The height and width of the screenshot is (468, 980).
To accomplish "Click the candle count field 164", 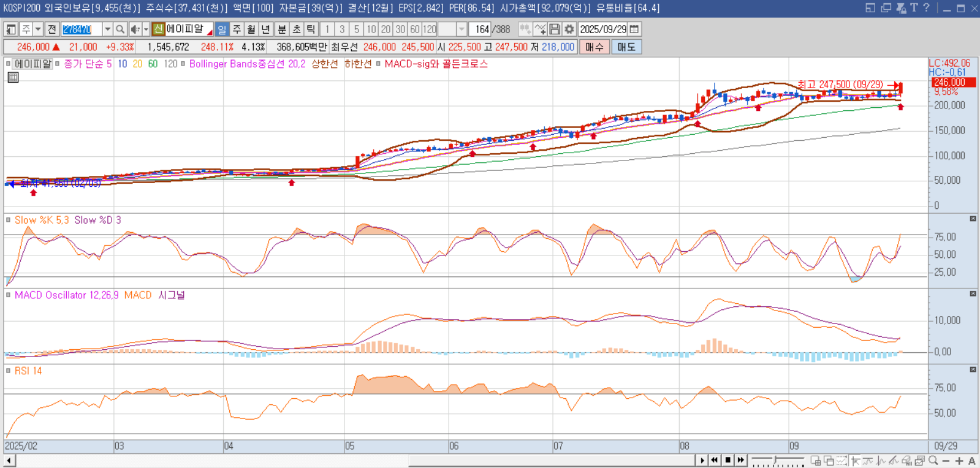I will 480,29.
